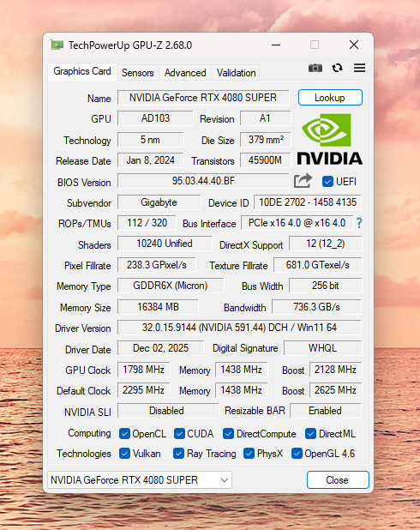The width and height of the screenshot is (420, 530).
Task: Click the Device ID value 10DE 2702 - 1458 4135
Action: coord(308,202)
